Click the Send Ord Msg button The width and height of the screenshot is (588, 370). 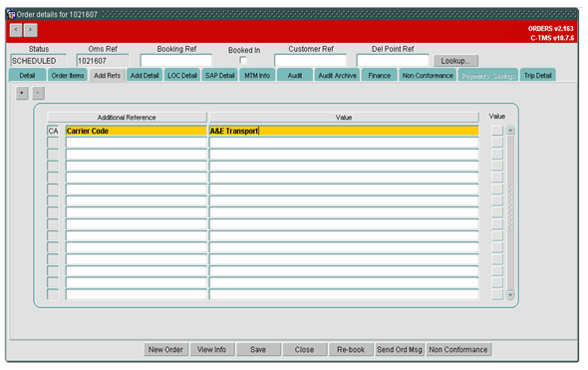[x=400, y=349]
